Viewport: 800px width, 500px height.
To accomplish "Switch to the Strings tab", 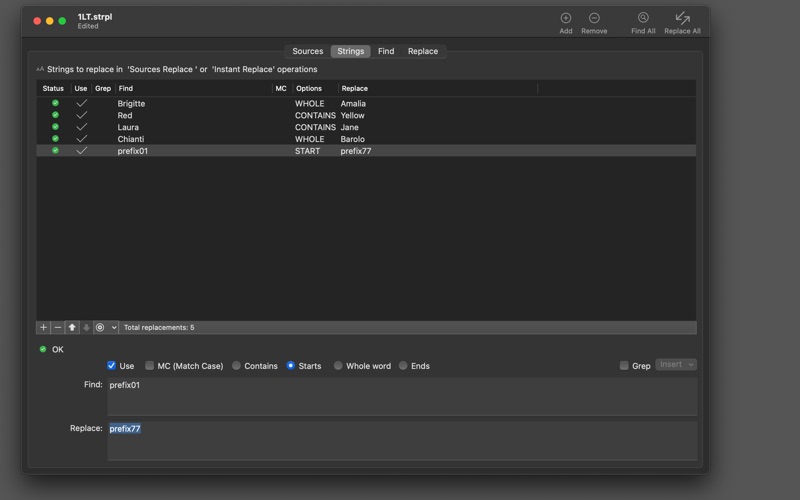I will point(351,51).
